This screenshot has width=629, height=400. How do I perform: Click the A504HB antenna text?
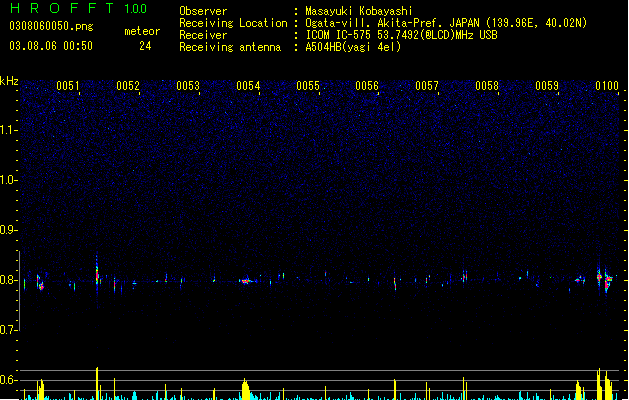click(353, 47)
